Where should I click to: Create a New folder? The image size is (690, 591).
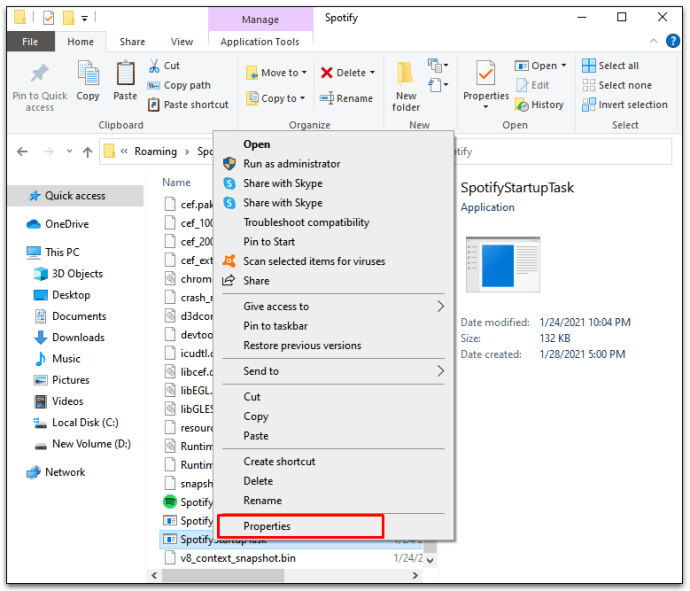click(405, 87)
